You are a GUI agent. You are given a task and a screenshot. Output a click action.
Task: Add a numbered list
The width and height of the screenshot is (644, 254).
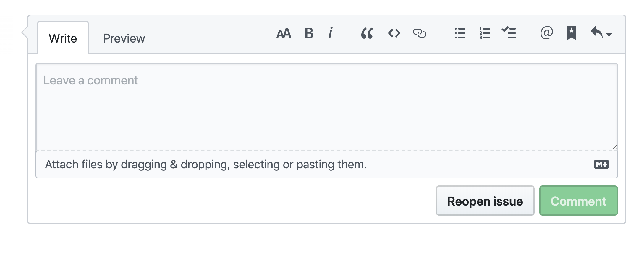[485, 33]
